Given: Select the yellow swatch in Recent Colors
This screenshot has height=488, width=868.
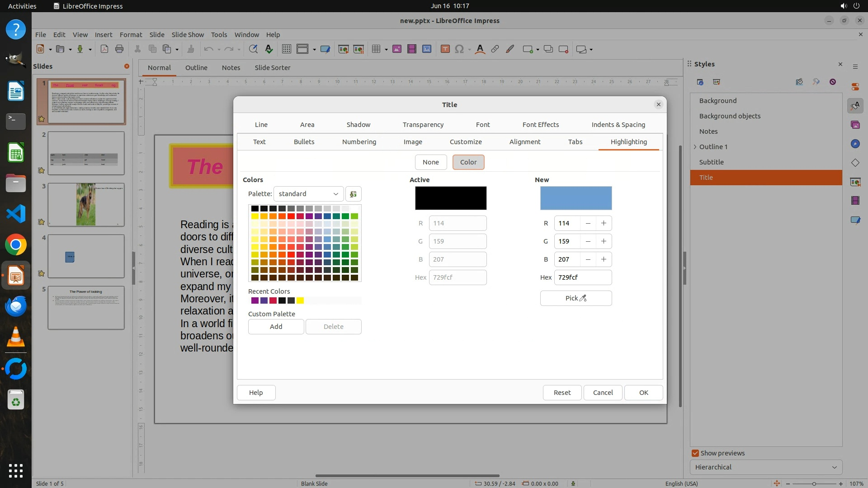Looking at the screenshot, I should 300,301.
